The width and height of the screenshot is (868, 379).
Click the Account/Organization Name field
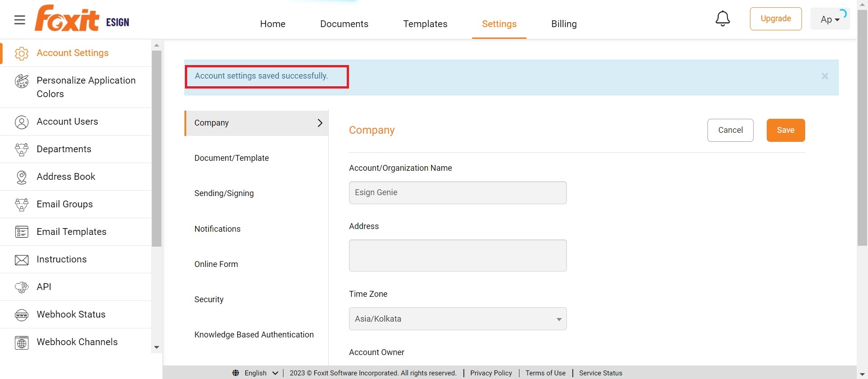[458, 193]
